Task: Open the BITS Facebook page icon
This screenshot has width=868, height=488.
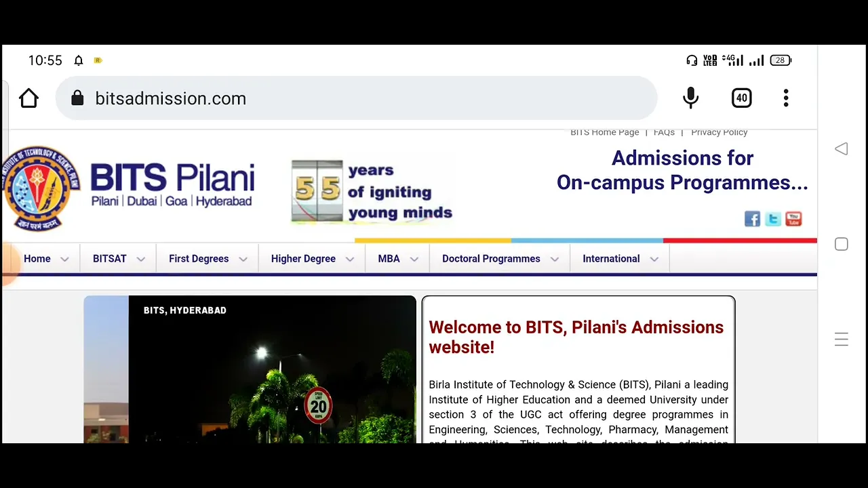Action: [752, 219]
